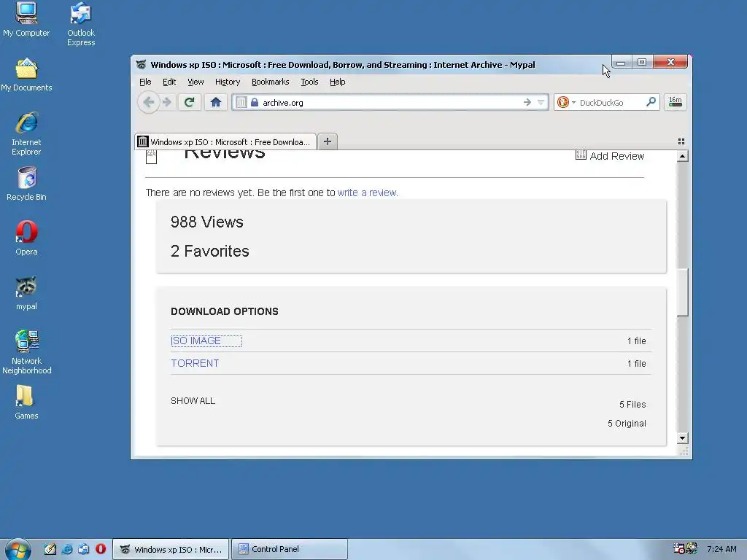Click SHOW ALL download options
The width and height of the screenshot is (747, 560).
(x=193, y=401)
